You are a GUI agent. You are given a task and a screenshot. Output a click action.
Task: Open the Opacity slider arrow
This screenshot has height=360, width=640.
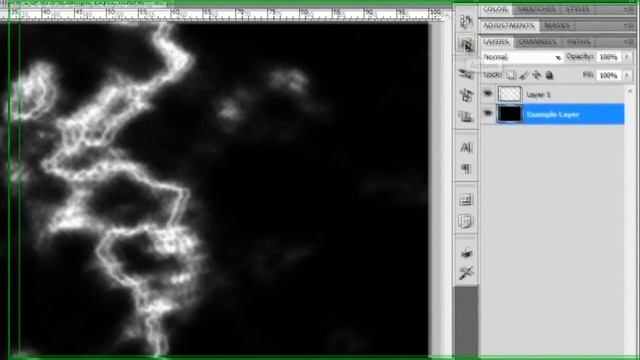pyautogui.click(x=627, y=57)
